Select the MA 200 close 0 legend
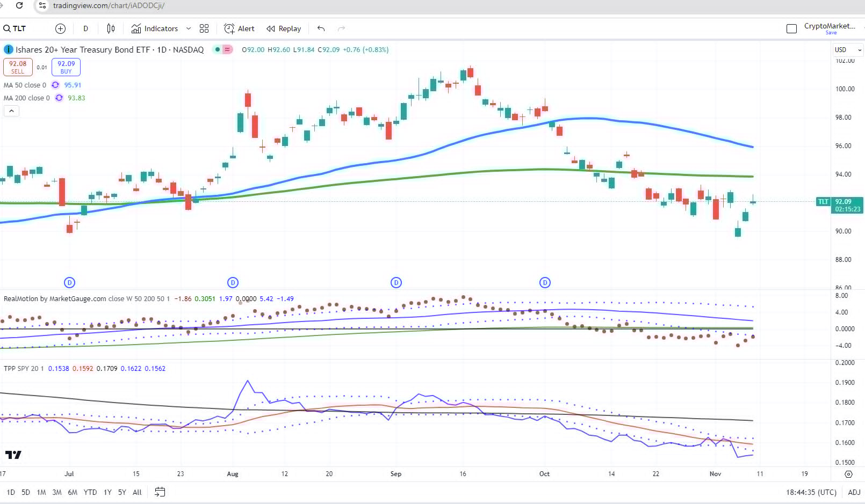Viewport: 865px width, 504px height. [x=26, y=98]
